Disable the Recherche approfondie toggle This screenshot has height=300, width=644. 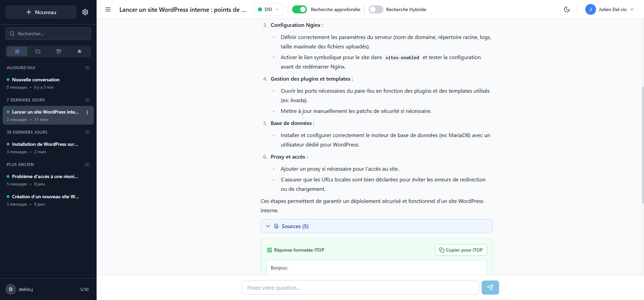(299, 9)
